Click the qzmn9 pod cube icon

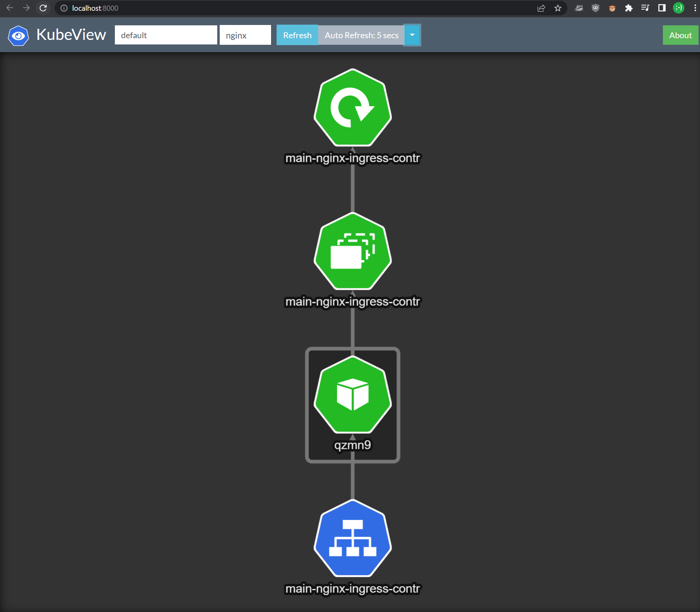pyautogui.click(x=353, y=395)
